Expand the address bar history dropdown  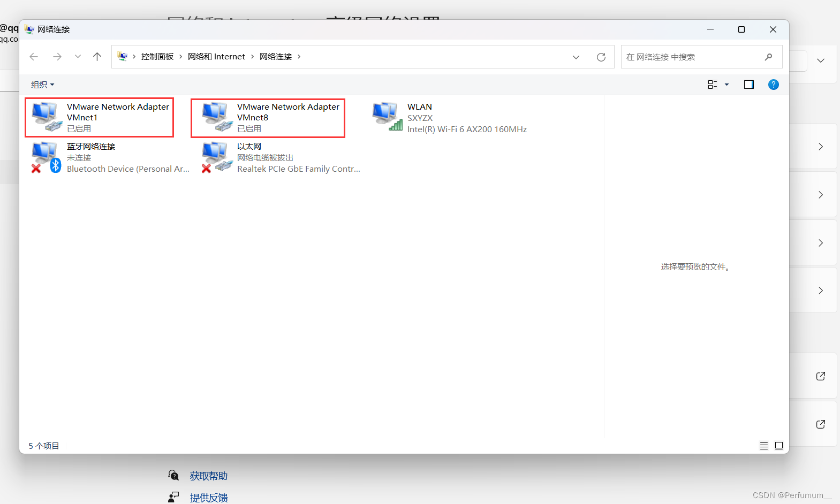pyautogui.click(x=576, y=57)
